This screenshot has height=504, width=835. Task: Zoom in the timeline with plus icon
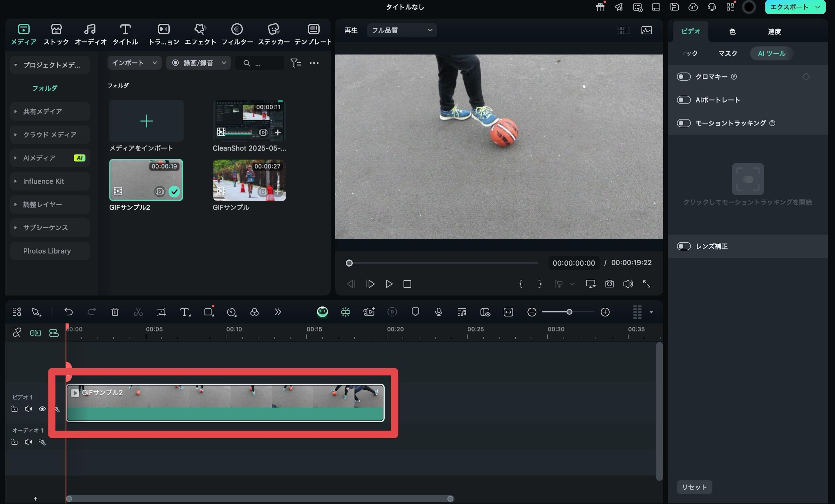tap(605, 312)
